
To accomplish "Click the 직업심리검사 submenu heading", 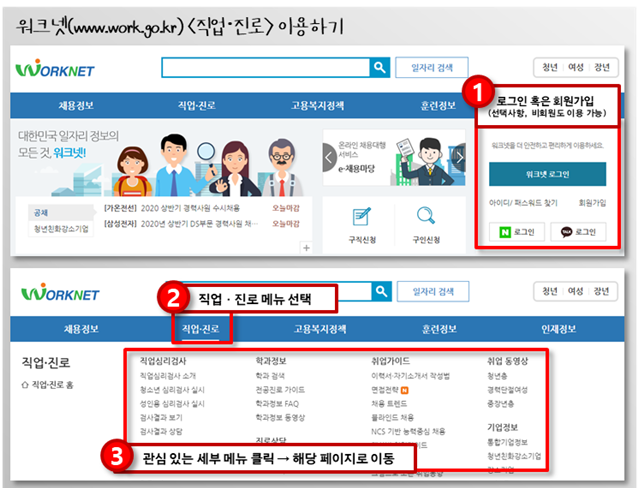I will [163, 361].
